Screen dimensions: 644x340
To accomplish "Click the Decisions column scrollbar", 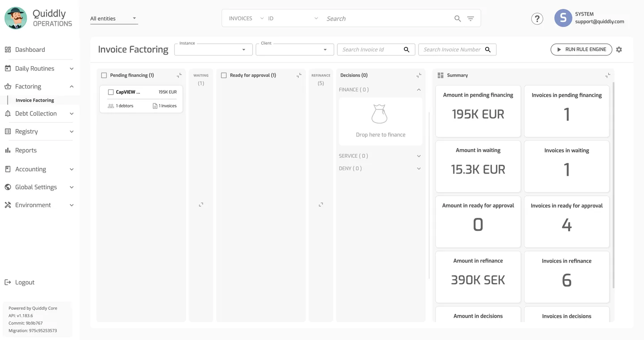I will pyautogui.click(x=429, y=195).
